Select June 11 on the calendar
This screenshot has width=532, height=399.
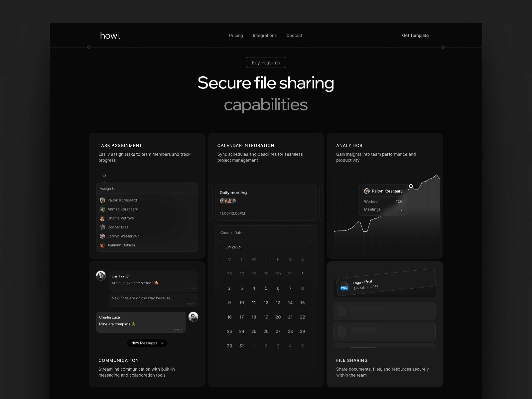tap(254, 303)
